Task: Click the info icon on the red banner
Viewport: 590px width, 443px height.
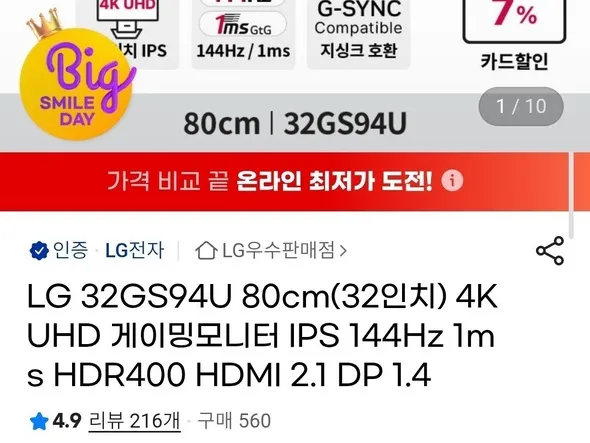Action: tap(452, 181)
